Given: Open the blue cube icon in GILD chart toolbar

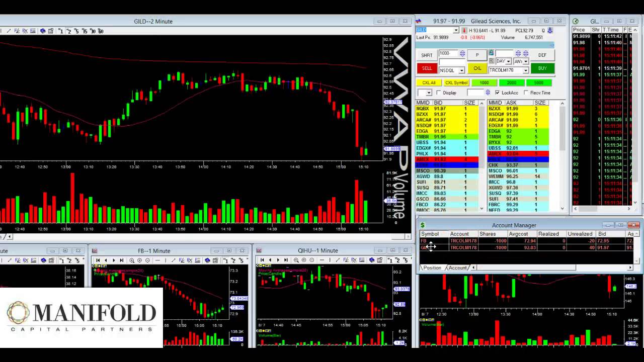Looking at the screenshot, I should tap(43, 31).
